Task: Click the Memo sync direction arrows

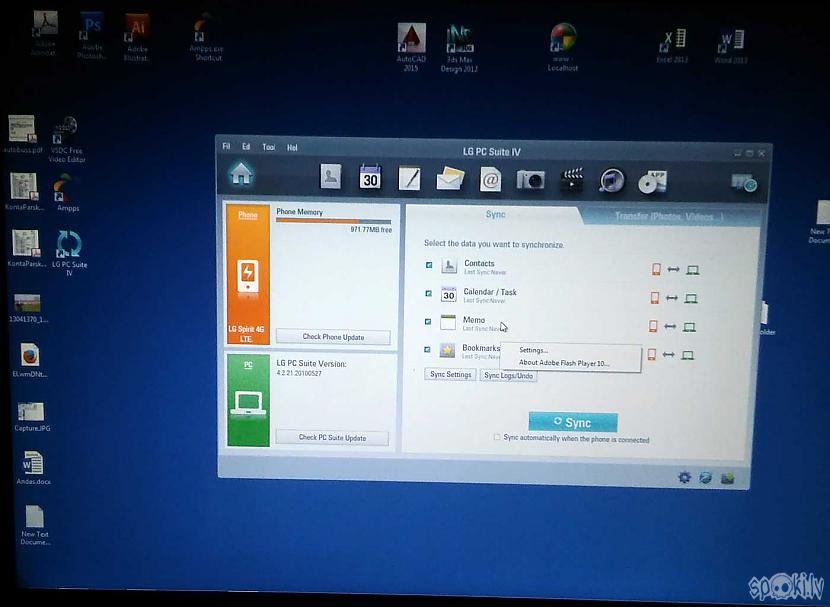Action: click(670, 327)
